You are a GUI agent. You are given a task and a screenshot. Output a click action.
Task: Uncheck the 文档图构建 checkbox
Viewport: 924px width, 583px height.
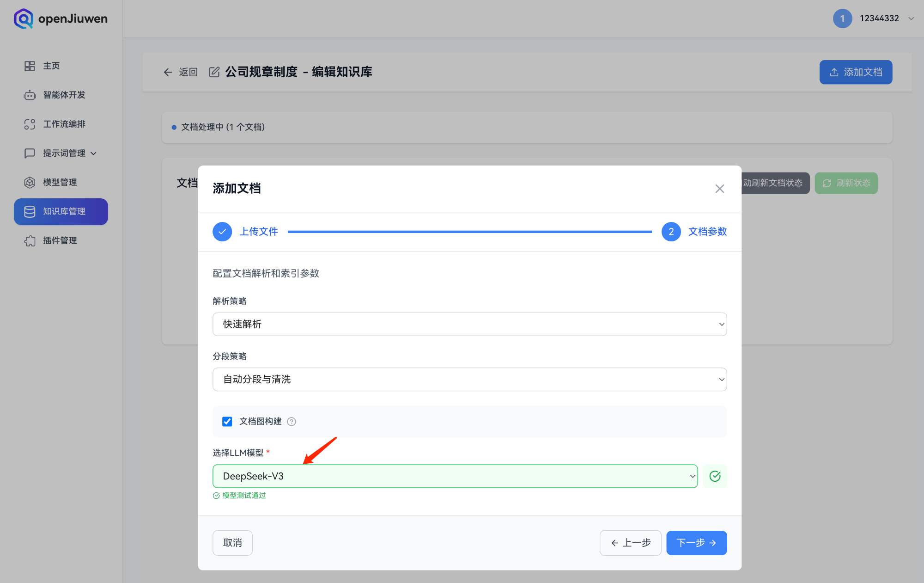227,422
